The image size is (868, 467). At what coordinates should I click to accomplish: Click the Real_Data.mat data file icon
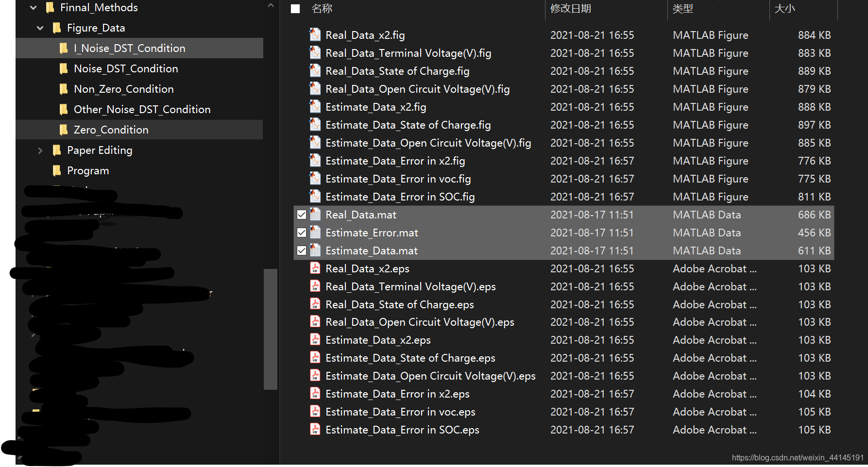pyautogui.click(x=315, y=214)
